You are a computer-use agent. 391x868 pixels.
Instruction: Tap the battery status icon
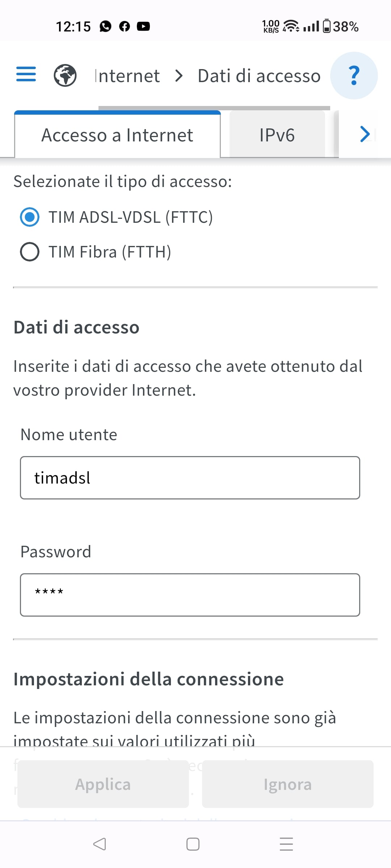[327, 26]
